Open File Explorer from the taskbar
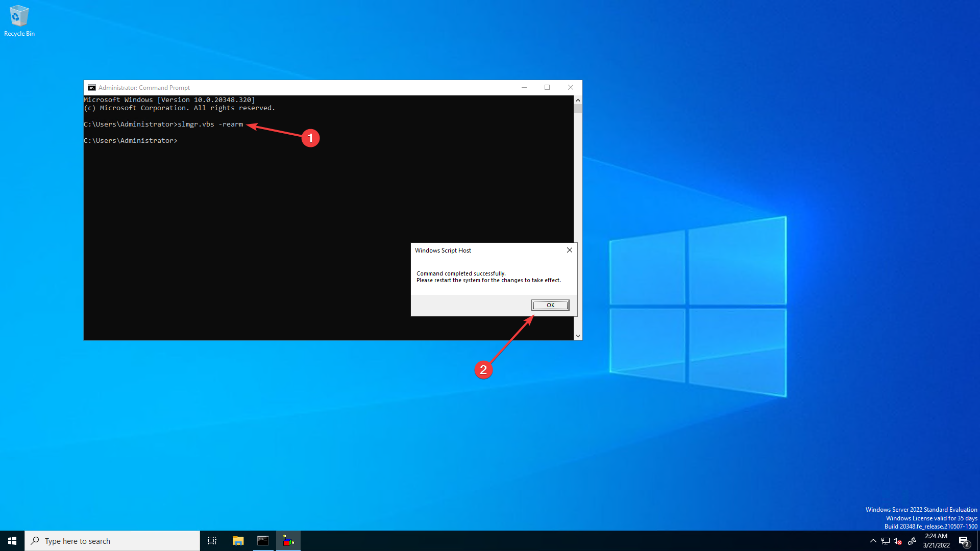The height and width of the screenshot is (551, 980). (x=238, y=541)
